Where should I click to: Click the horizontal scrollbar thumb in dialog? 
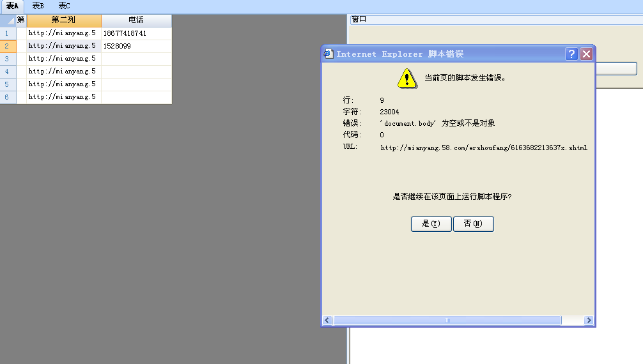point(447,320)
